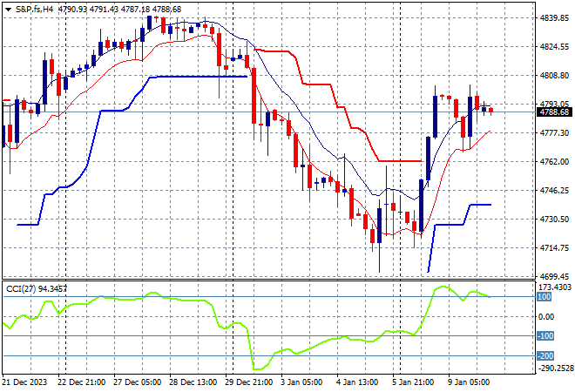This screenshot has height=392, width=575.
Task: Click the 4762.00 price axis label
Action: [x=554, y=161]
